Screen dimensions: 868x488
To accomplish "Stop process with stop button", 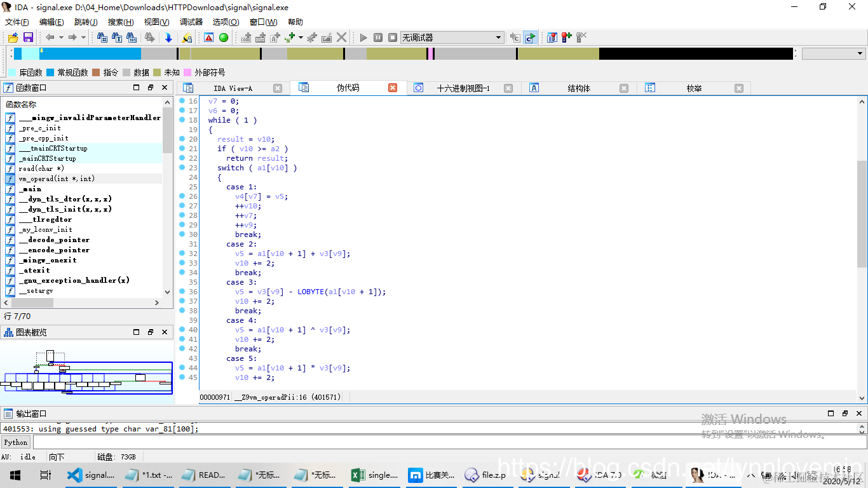I will tap(393, 37).
